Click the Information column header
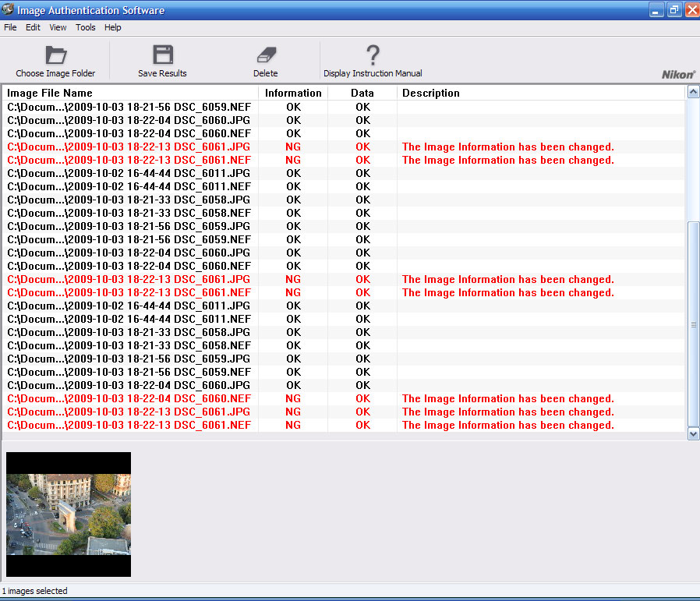Screen dimensions: 700x601 point(293,93)
